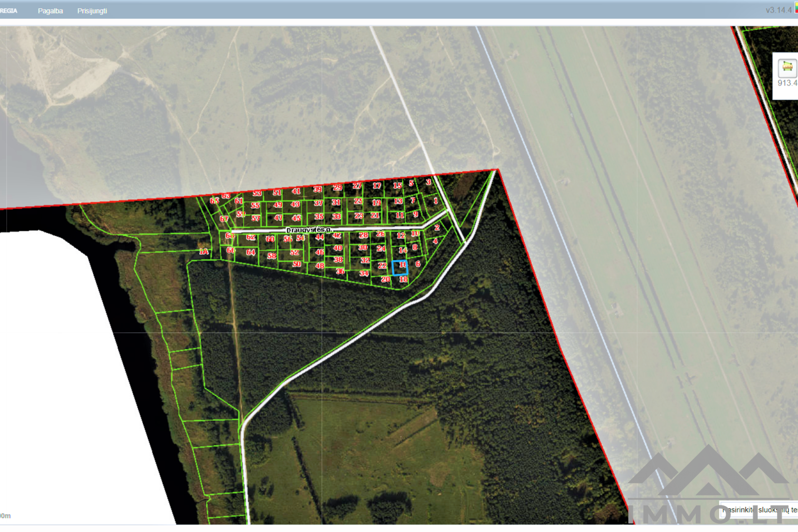
Task: Select parcel number 67
Action: (x=224, y=219)
